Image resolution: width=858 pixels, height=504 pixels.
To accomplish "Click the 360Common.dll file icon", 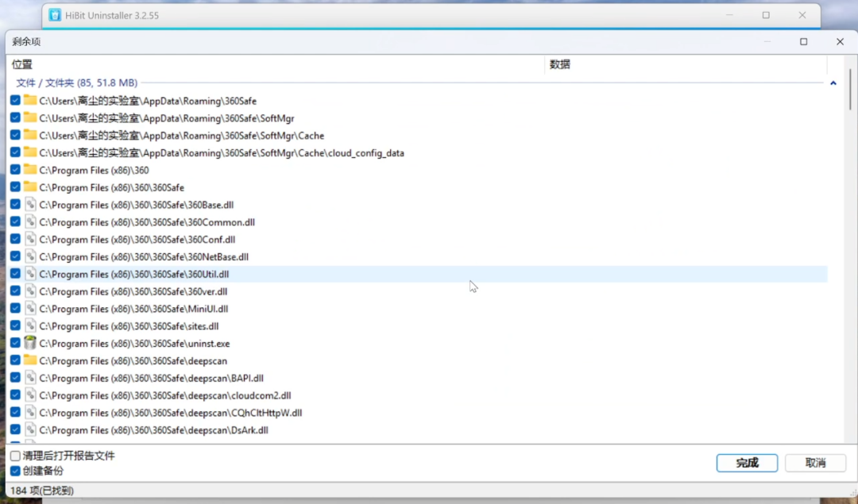I will pyautogui.click(x=30, y=222).
